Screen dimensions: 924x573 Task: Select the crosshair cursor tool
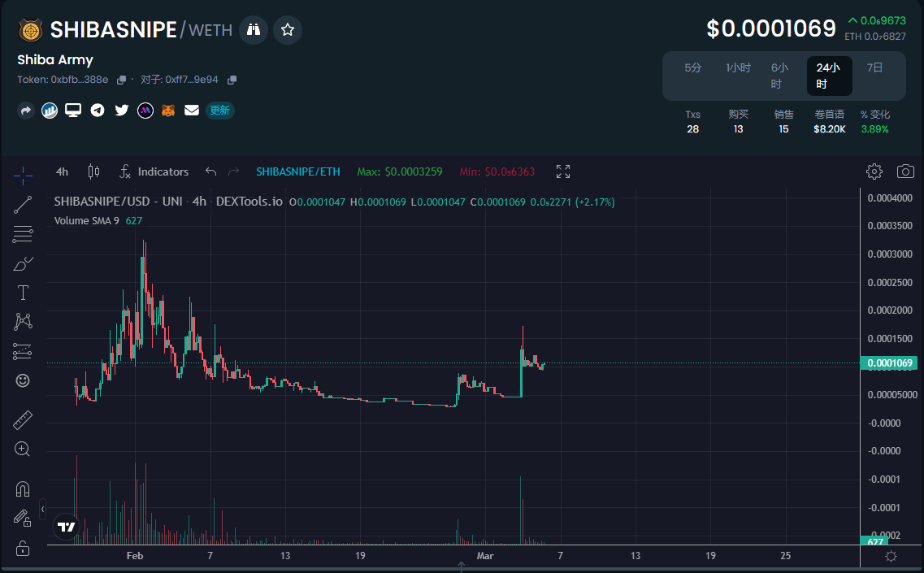pos(23,175)
